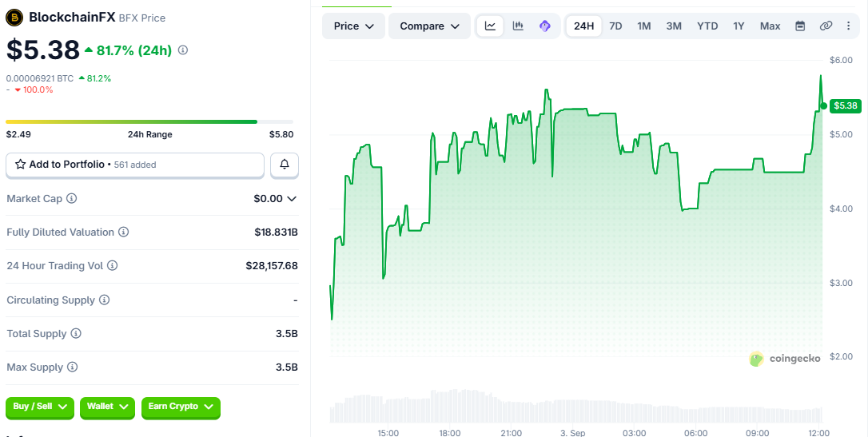This screenshot has width=868, height=437.
Task: Click the $5.38 headline price
Action: click(43, 50)
